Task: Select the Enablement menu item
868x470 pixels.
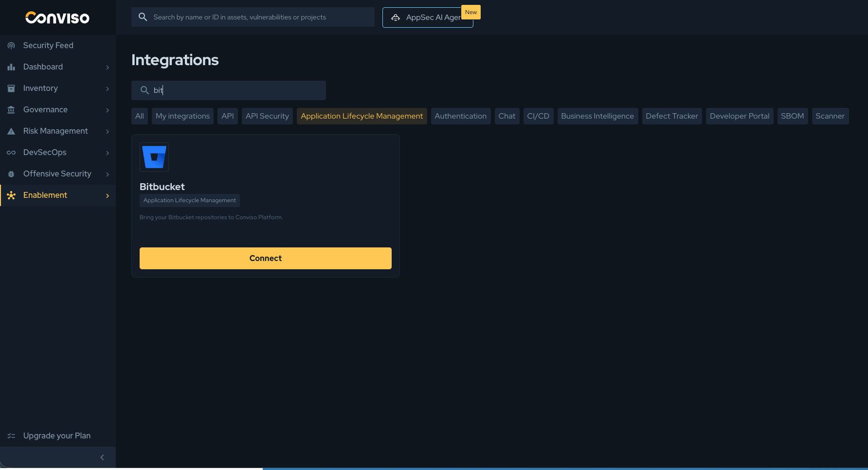Action: [58, 195]
